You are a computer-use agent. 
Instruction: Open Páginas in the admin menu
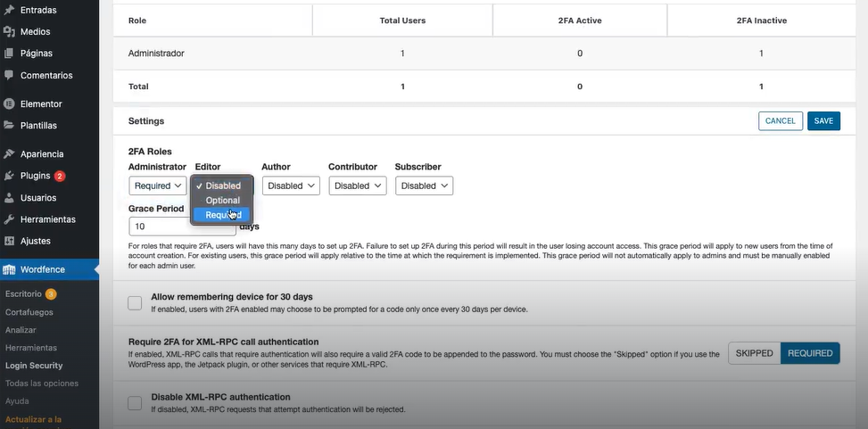37,54
